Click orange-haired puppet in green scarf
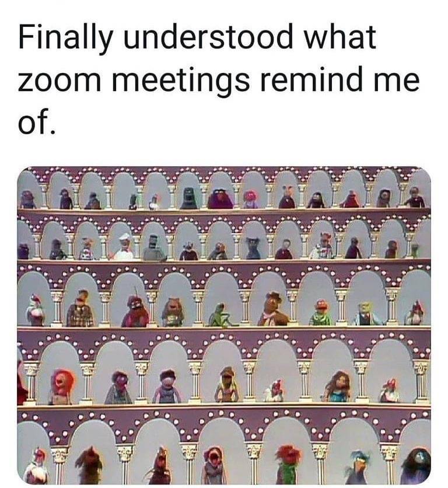Screen dimensions: 448x488 click(x=288, y=465)
